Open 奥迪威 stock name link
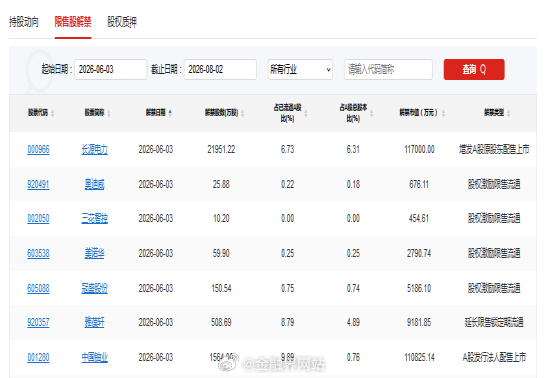547x378 pixels. coord(95,184)
